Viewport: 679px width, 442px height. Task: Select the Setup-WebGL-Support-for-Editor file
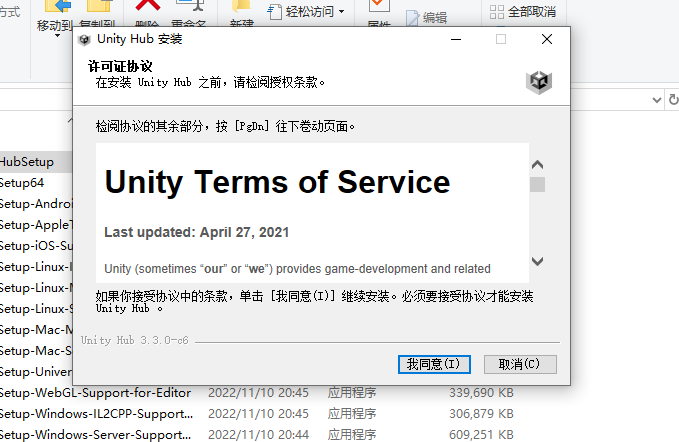point(95,393)
